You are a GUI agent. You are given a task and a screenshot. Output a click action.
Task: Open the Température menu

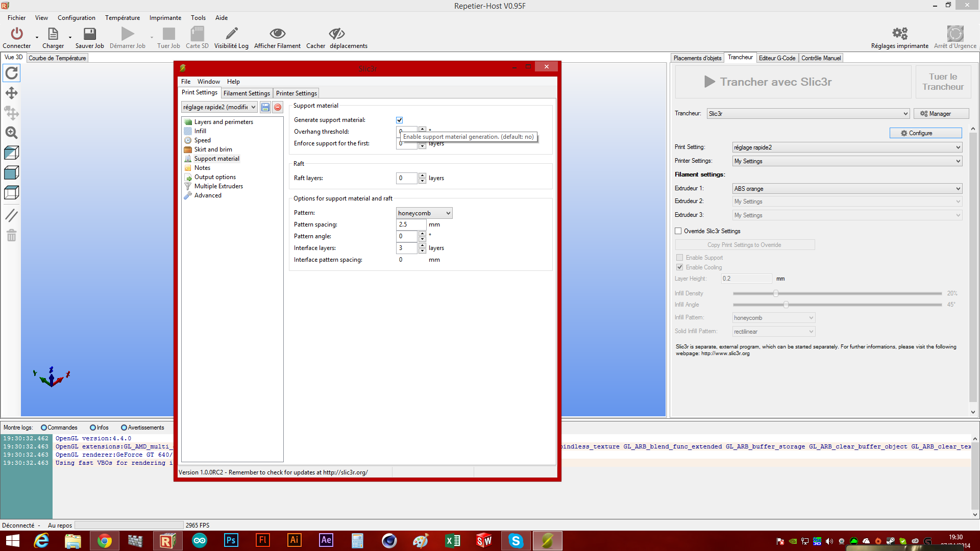pos(122,18)
